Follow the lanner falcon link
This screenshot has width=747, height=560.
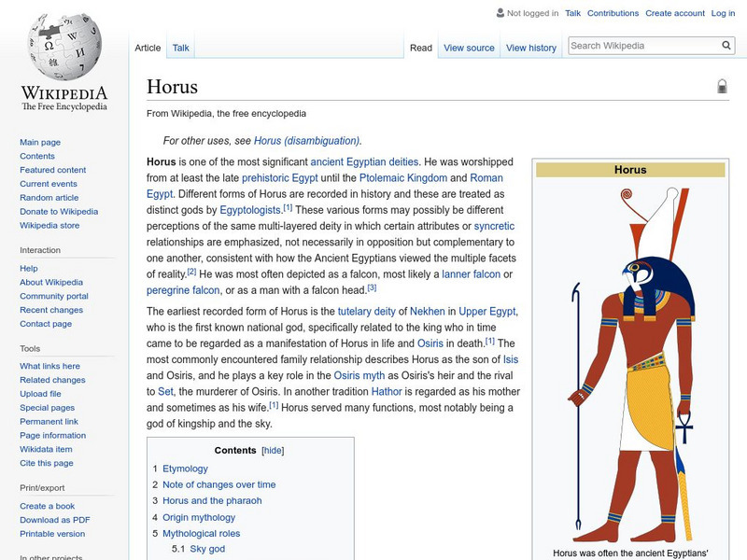point(471,273)
